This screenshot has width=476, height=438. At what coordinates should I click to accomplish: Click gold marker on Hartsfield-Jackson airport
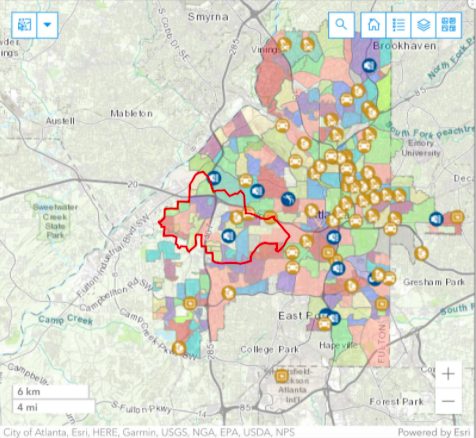(x=282, y=376)
